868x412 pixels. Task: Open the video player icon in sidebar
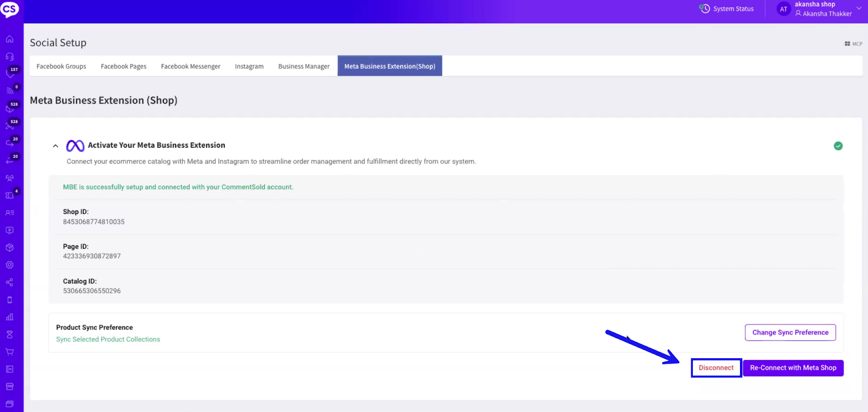point(10,230)
